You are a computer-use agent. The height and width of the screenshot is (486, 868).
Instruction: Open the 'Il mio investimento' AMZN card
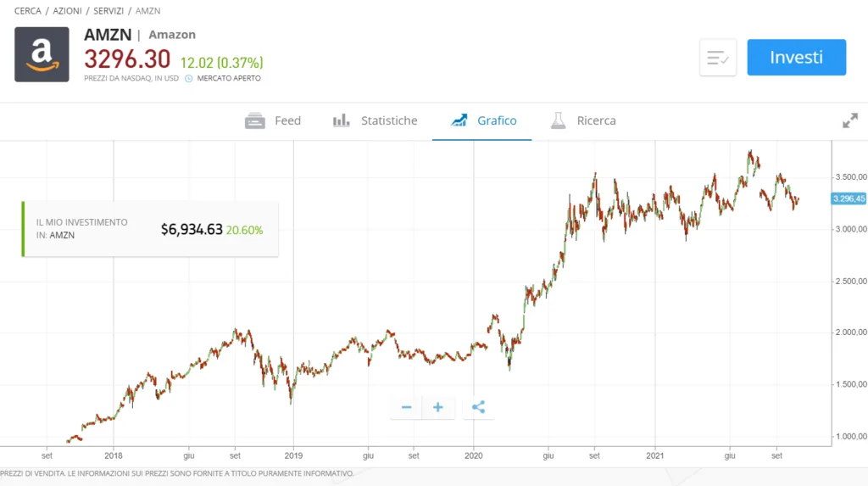coord(150,229)
